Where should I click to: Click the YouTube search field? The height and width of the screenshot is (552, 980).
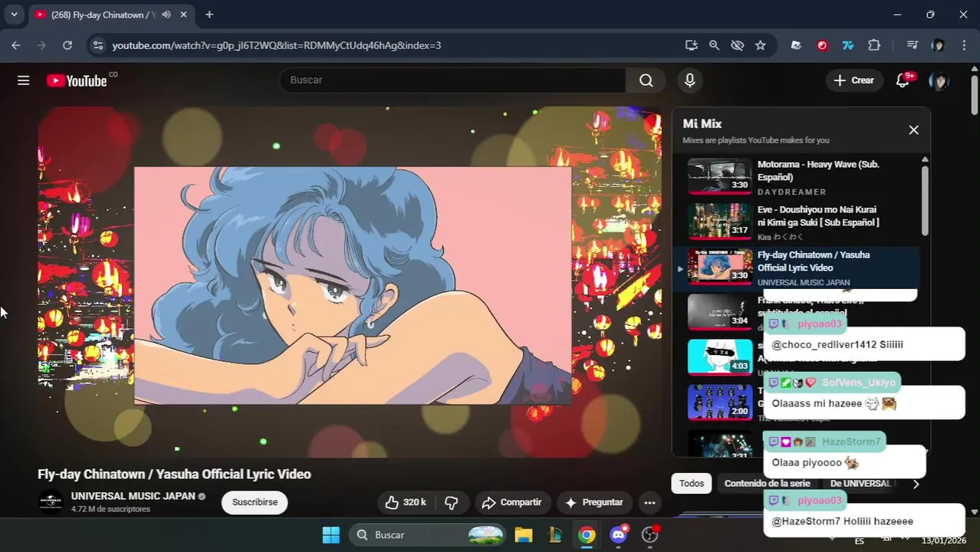pyautogui.click(x=452, y=80)
